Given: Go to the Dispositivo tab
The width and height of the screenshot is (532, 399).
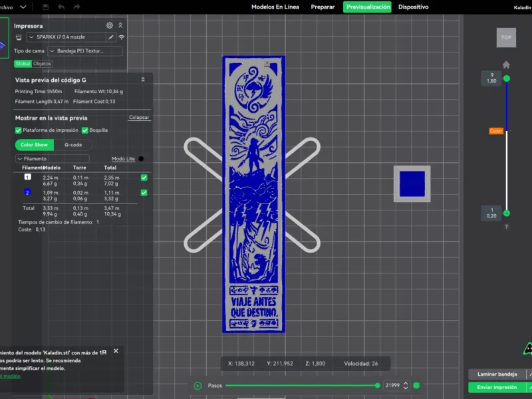Looking at the screenshot, I should 413,7.
